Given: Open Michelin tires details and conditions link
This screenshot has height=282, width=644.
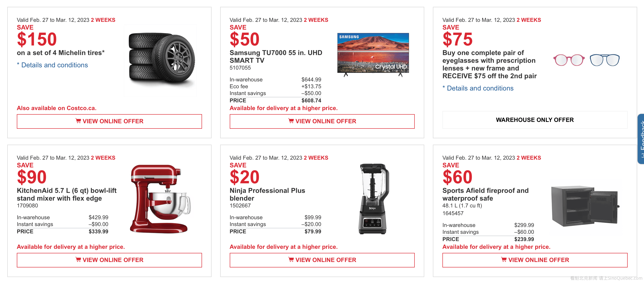Looking at the screenshot, I should (x=54, y=65).
